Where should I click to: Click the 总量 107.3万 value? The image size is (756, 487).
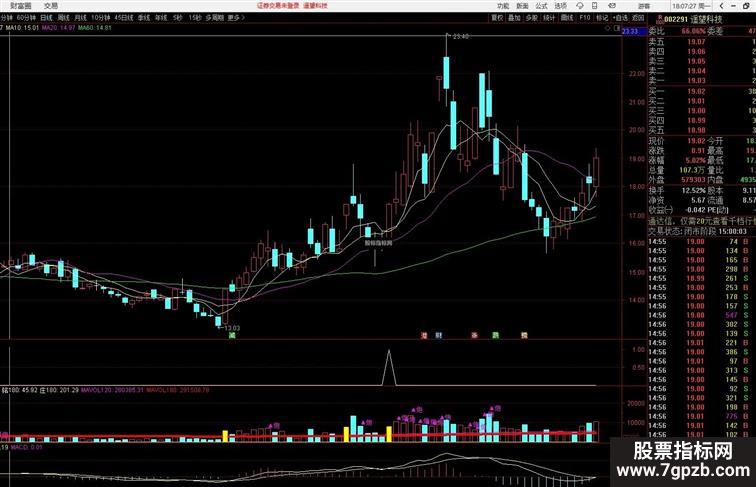692,170
